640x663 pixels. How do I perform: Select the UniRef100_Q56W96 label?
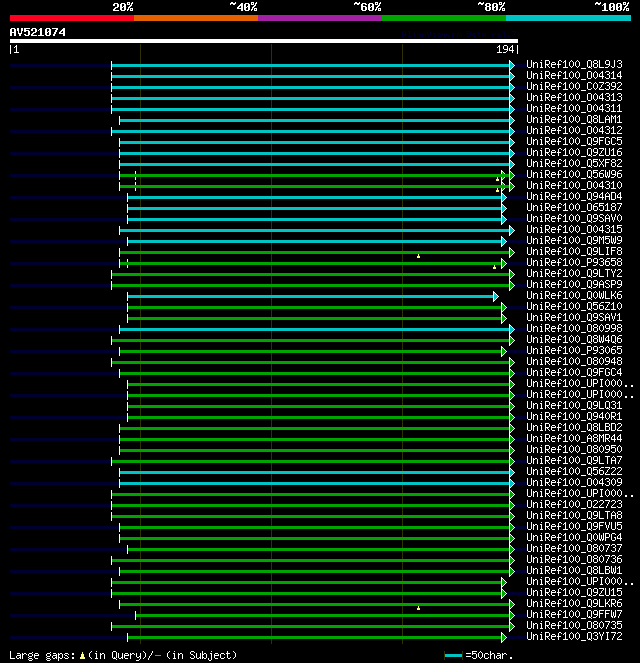pos(574,174)
